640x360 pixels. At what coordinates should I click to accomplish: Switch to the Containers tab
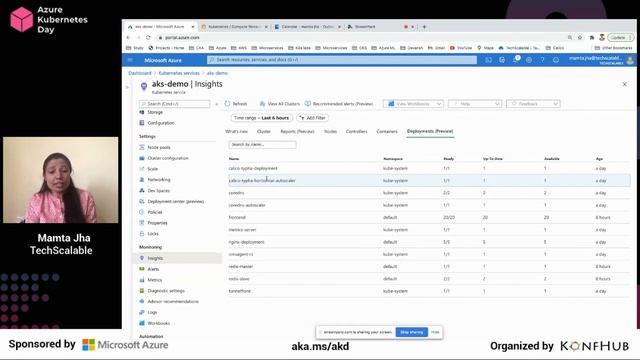coord(387,132)
